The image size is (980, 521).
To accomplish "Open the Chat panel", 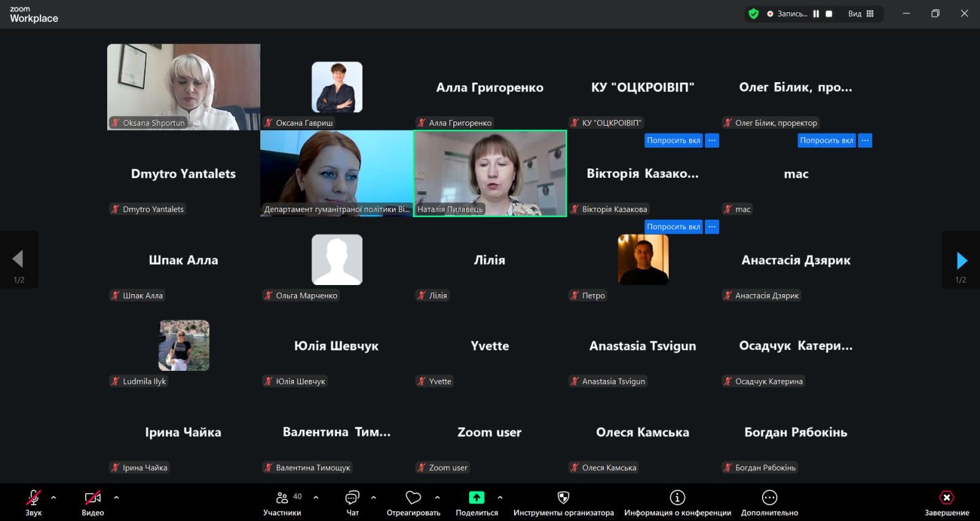I will (352, 498).
